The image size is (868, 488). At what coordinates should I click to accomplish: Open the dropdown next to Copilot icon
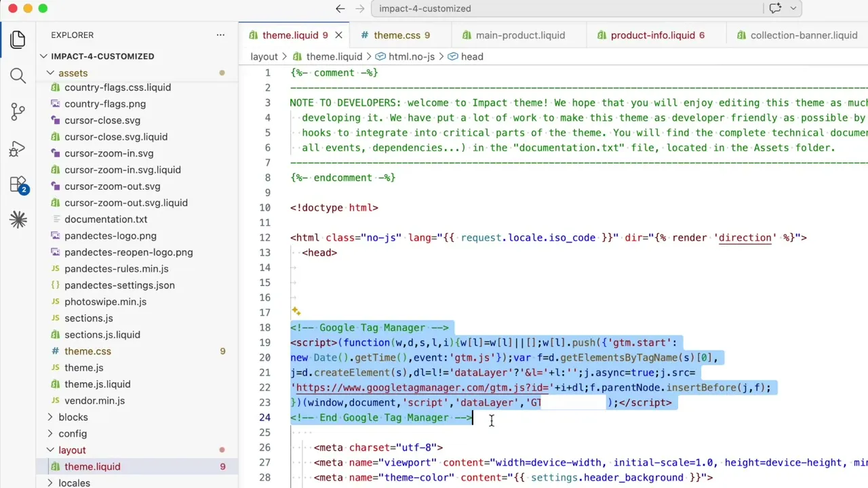pyautogui.click(x=793, y=8)
